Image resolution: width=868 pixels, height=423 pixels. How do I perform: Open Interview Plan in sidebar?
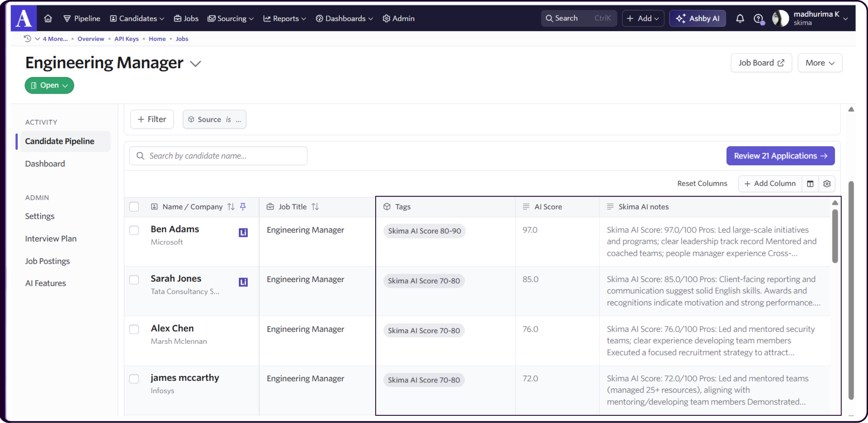click(51, 238)
